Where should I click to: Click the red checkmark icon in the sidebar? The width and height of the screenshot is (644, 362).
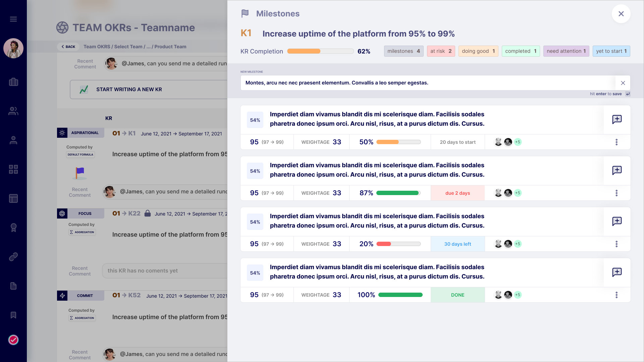tap(13, 340)
